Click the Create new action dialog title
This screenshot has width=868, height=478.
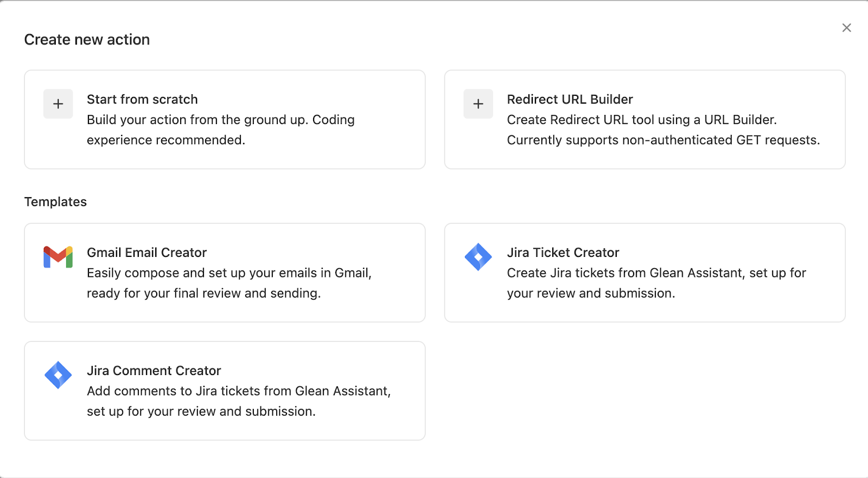[87, 39]
